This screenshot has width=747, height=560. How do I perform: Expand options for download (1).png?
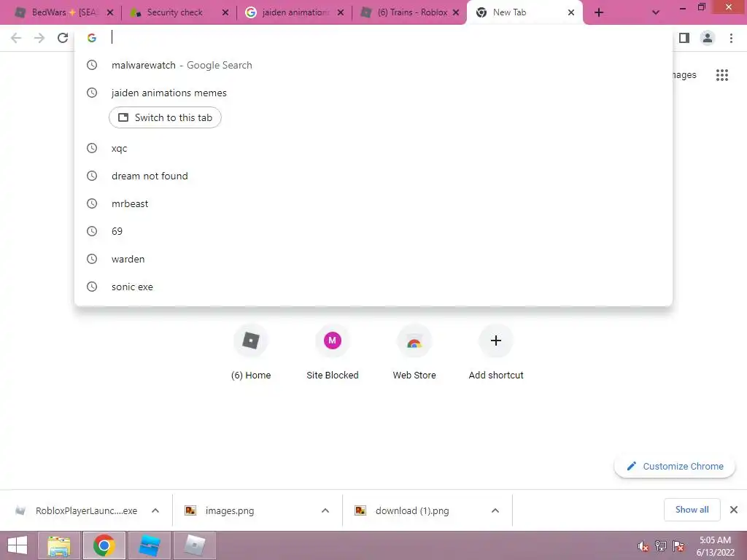point(495,510)
